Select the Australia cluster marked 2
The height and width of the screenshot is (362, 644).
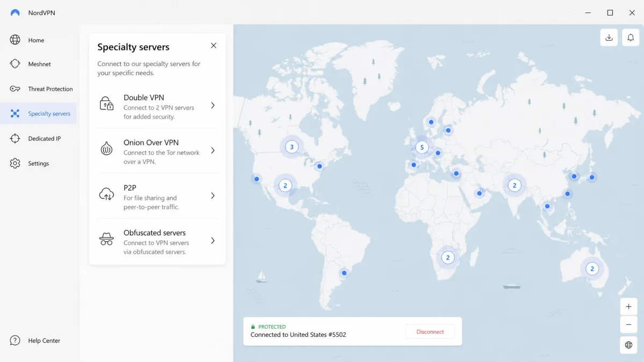pyautogui.click(x=592, y=269)
